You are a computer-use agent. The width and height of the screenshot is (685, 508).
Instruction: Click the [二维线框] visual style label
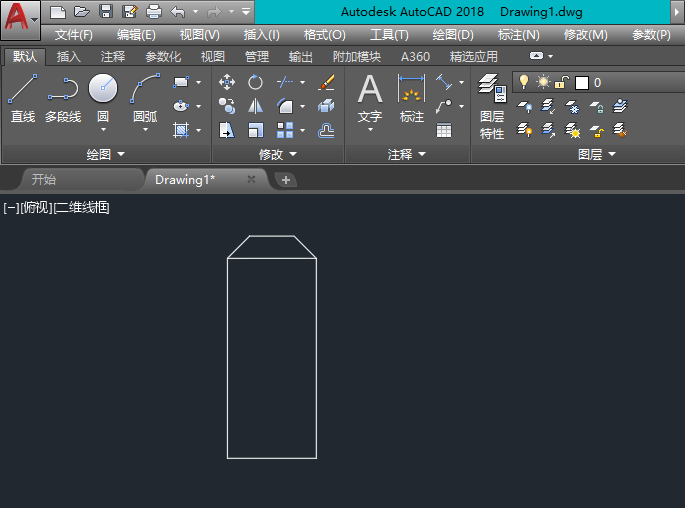[x=81, y=207]
